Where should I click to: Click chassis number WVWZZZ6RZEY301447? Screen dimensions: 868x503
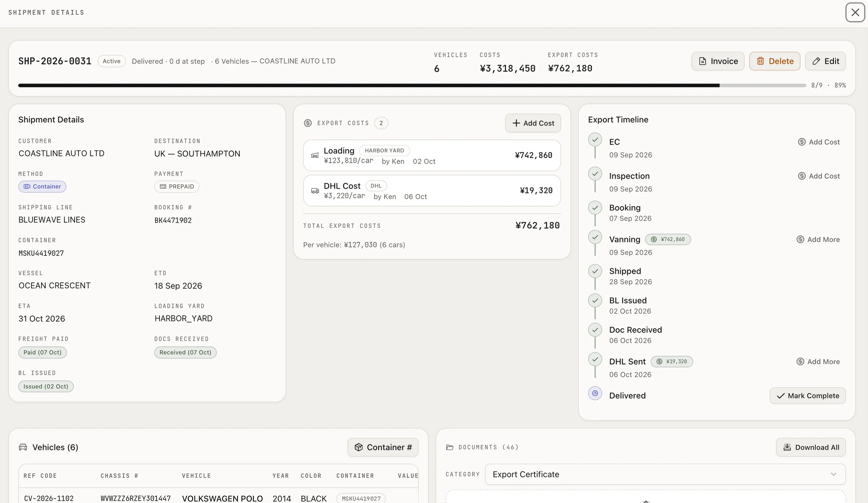136,498
